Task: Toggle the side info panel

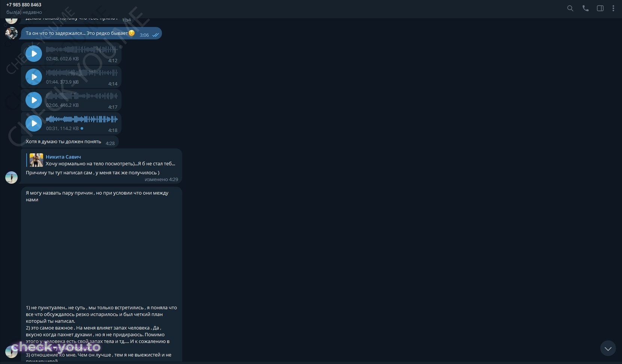Action: 600,8
